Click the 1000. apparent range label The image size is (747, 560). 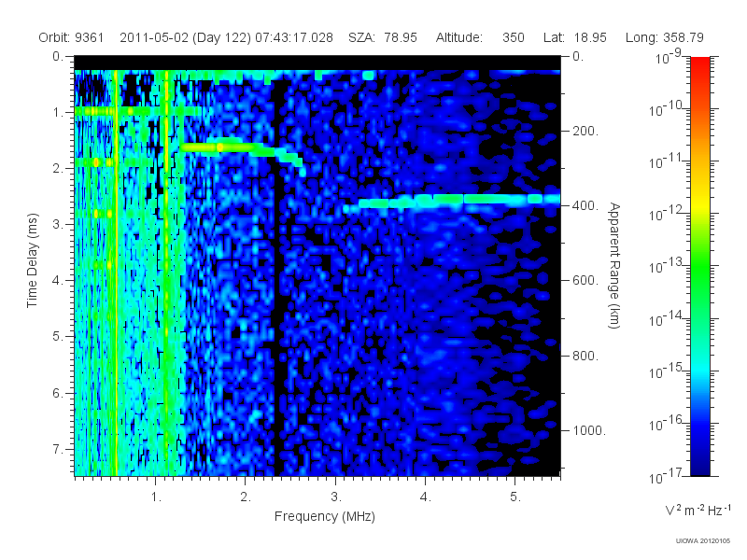click(x=589, y=430)
